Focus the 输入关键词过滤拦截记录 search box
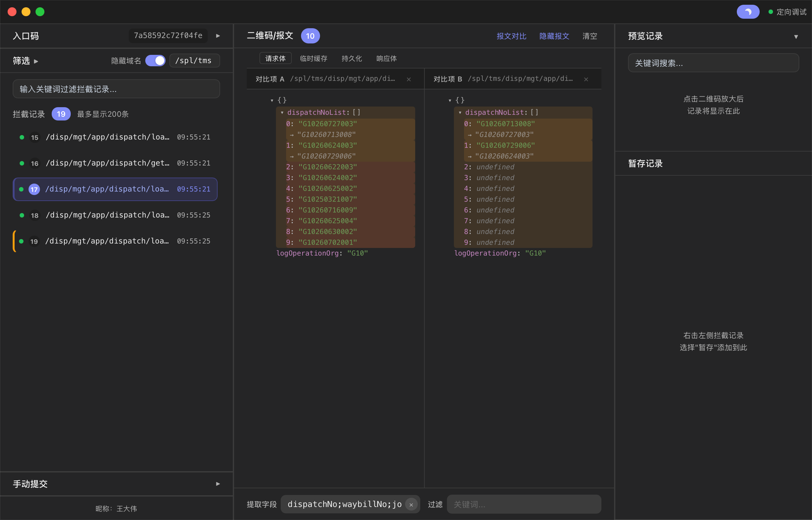The width and height of the screenshot is (812, 520). (x=116, y=89)
